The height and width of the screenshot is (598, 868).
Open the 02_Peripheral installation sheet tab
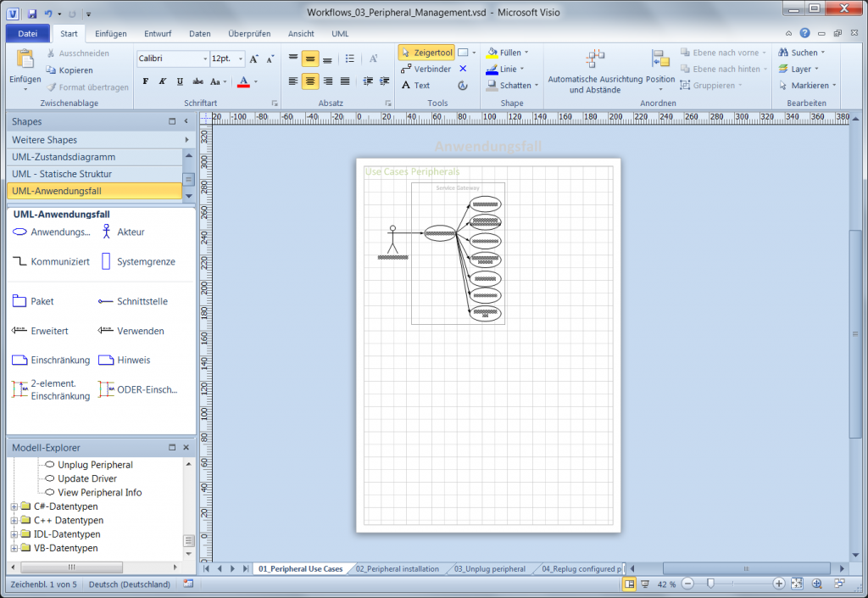(x=398, y=568)
